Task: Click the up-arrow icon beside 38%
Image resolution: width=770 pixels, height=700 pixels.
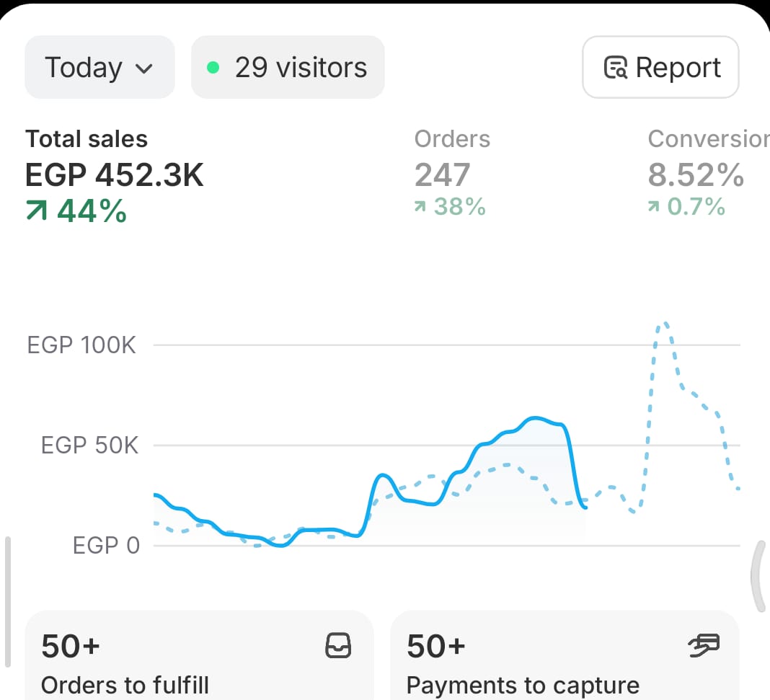Action: [420, 208]
